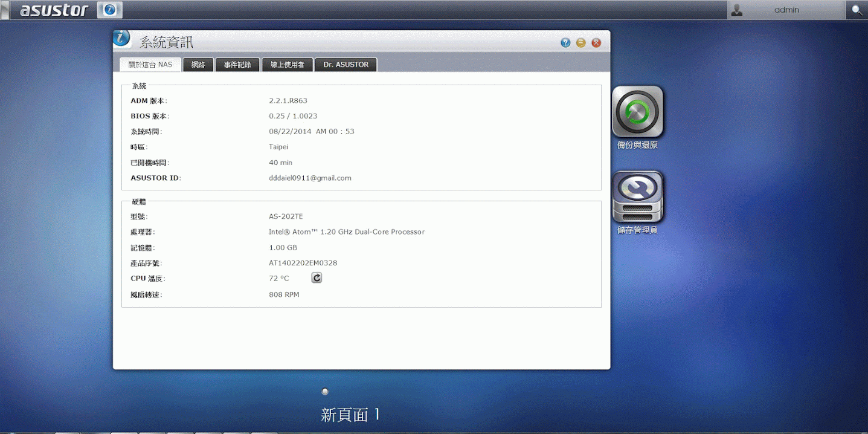
Task: Click the Intel Atom processor description
Action: tap(347, 232)
